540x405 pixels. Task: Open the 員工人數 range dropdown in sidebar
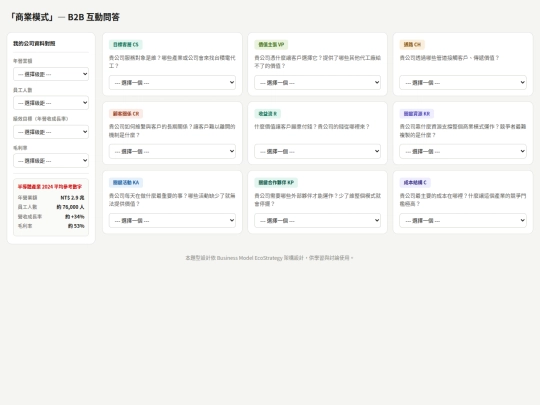click(51, 103)
